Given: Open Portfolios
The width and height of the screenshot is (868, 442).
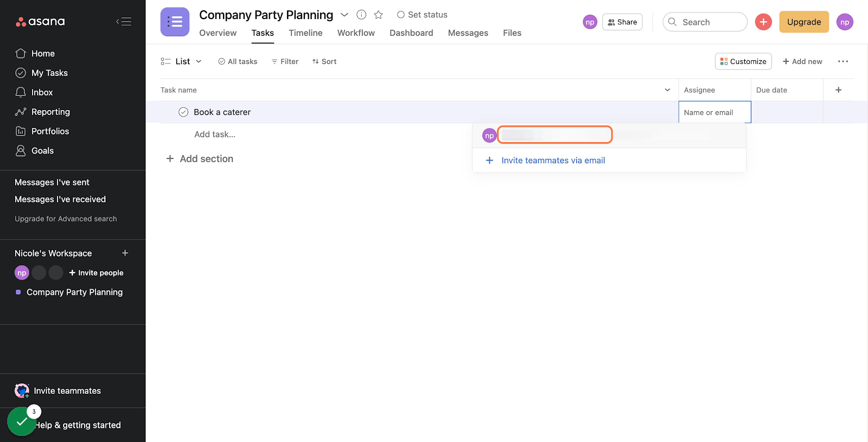Looking at the screenshot, I should (x=42, y=131).
